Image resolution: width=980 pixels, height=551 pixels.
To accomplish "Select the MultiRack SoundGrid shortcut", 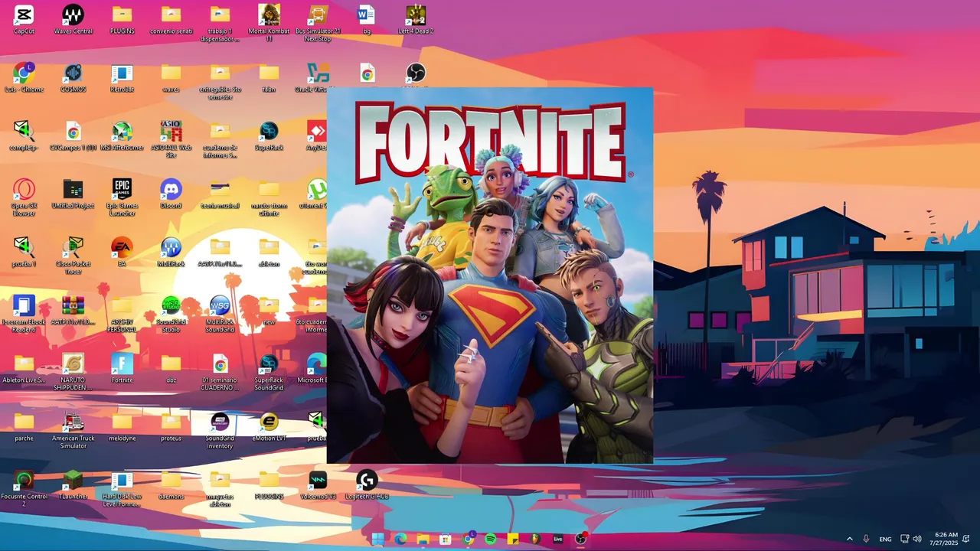I will (x=220, y=314).
